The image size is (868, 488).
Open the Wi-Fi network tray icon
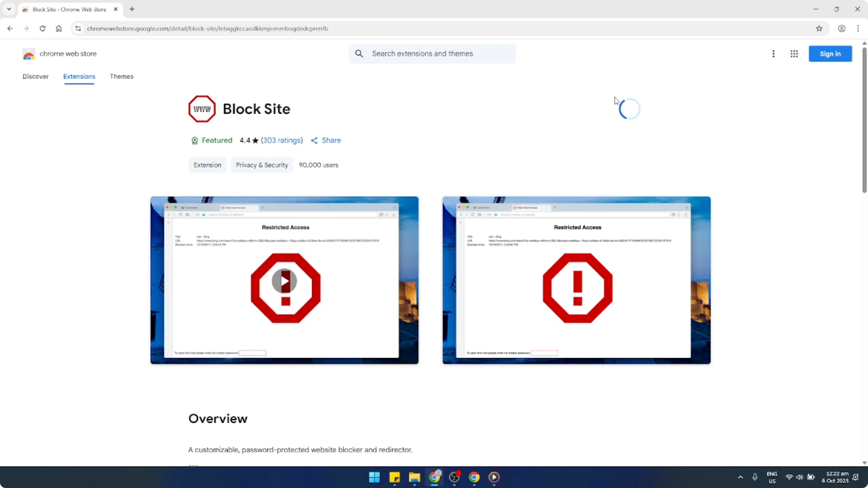[x=789, y=477]
